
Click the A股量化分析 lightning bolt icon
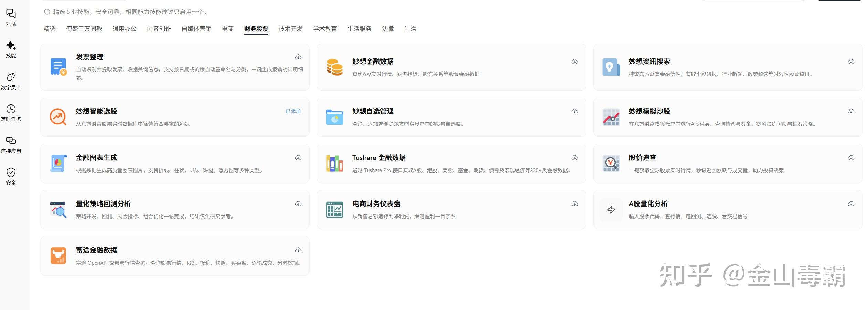click(611, 210)
